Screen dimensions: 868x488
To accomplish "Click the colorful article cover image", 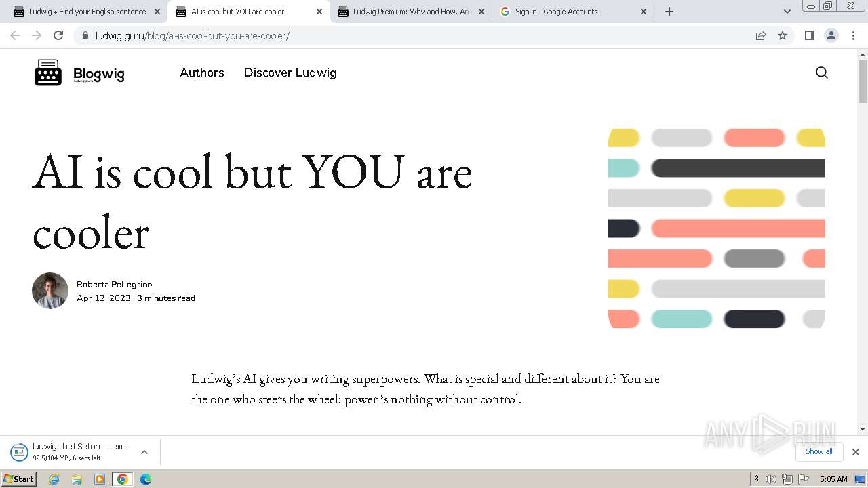I will (717, 228).
